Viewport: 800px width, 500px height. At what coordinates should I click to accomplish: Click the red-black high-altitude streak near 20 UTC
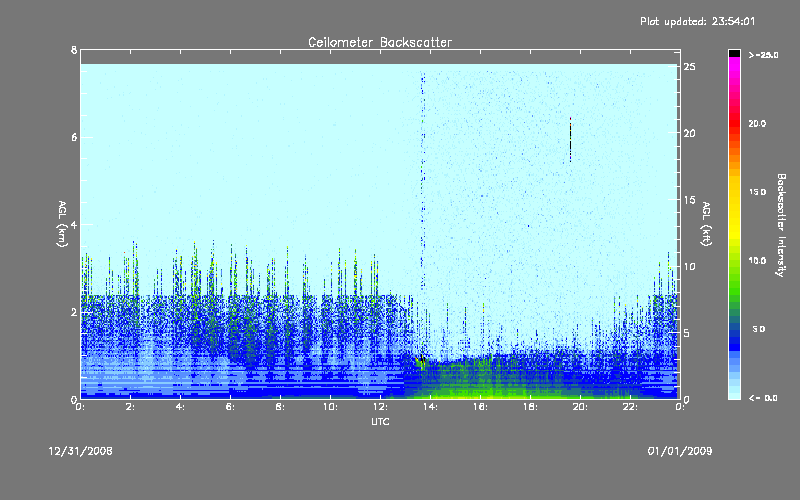point(570,139)
